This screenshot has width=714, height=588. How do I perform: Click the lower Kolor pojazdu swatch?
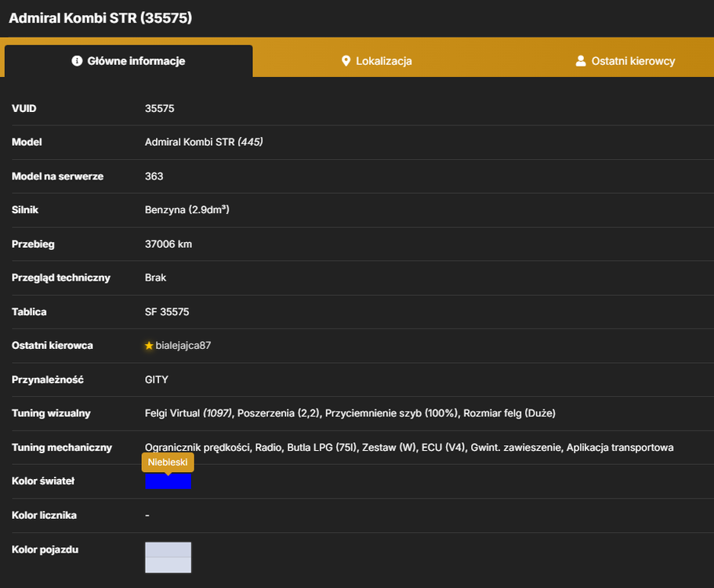click(168, 564)
